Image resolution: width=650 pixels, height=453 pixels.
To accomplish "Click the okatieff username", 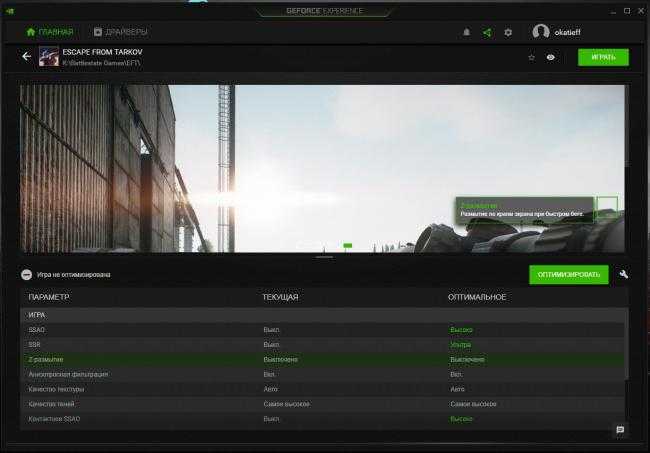I will click(x=568, y=32).
